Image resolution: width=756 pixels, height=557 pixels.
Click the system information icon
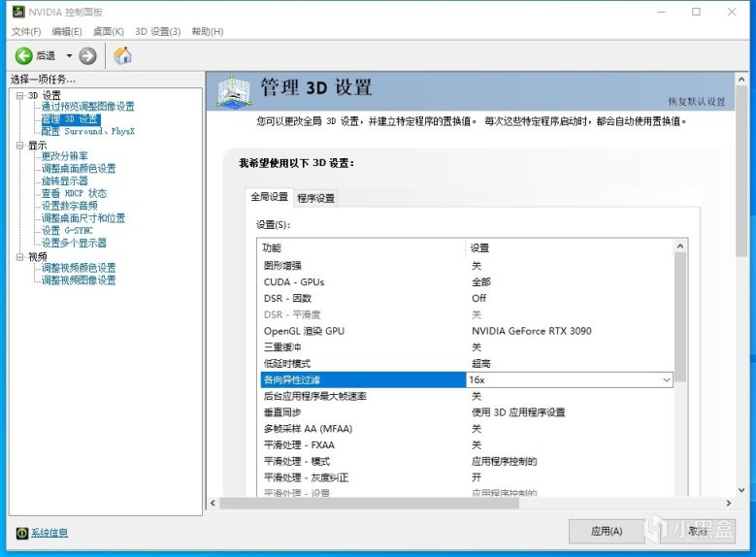tap(22, 533)
